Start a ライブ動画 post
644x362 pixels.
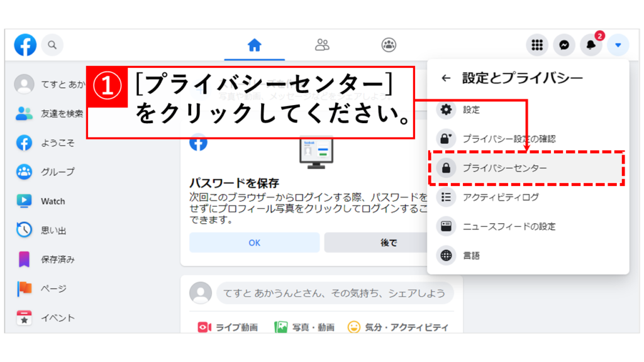[228, 327]
